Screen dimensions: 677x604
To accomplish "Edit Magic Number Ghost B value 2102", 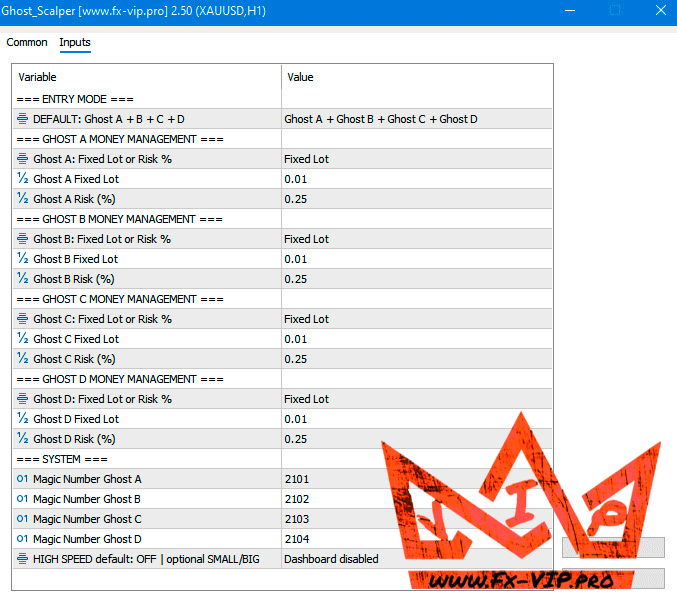I will pos(417,499).
